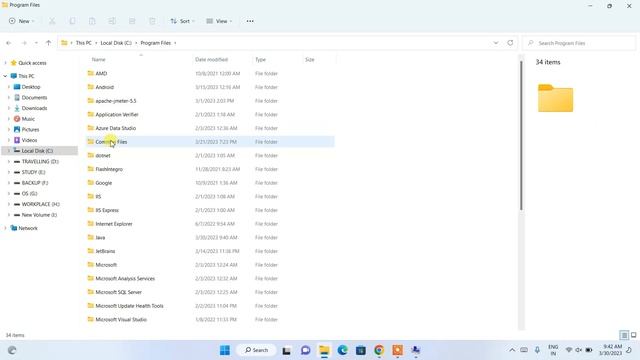Sort by the Type column header
640x360 pixels.
pos(260,60)
